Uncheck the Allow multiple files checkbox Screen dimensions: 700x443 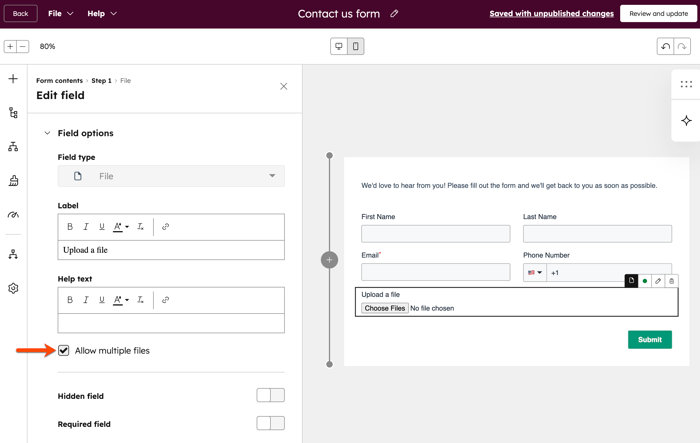64,351
